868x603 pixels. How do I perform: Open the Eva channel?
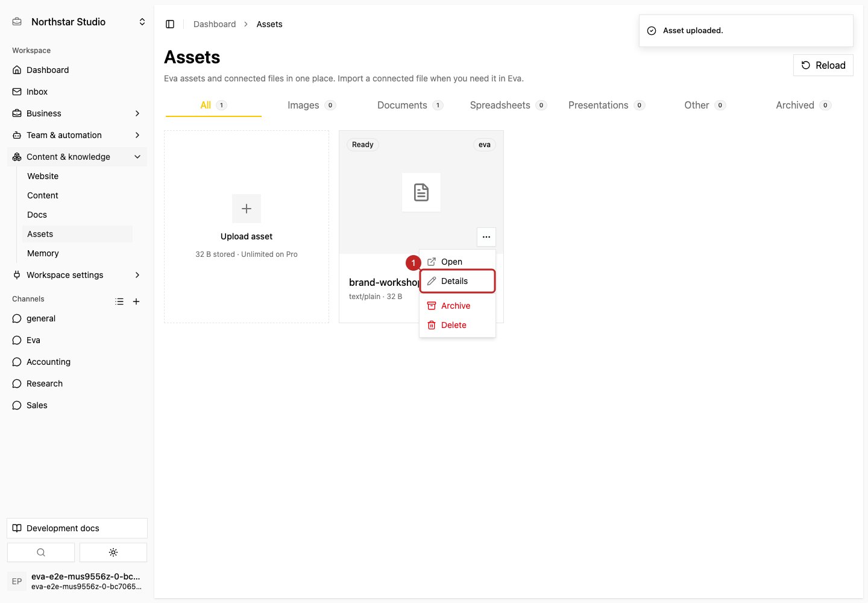point(77,340)
